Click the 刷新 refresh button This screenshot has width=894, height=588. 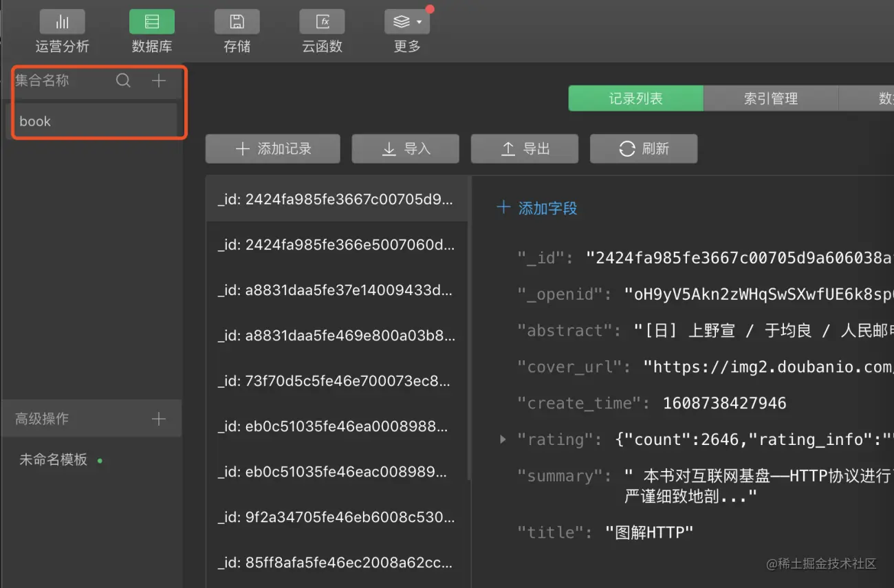(644, 149)
